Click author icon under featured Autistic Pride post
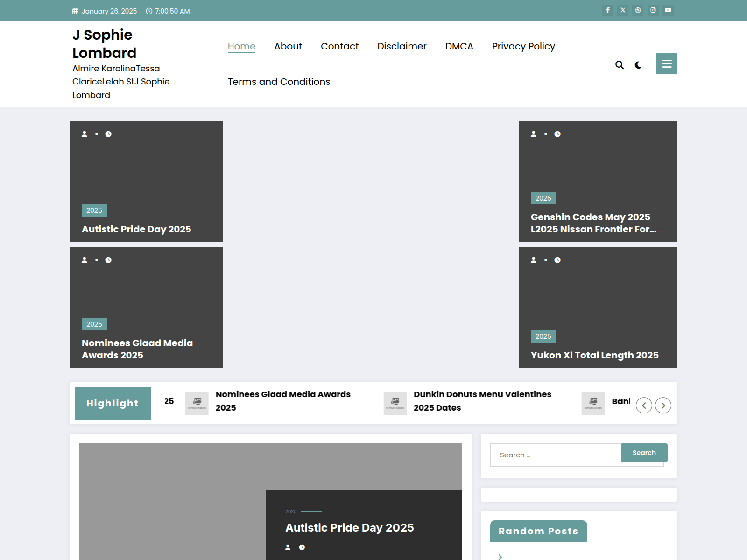 288,547
